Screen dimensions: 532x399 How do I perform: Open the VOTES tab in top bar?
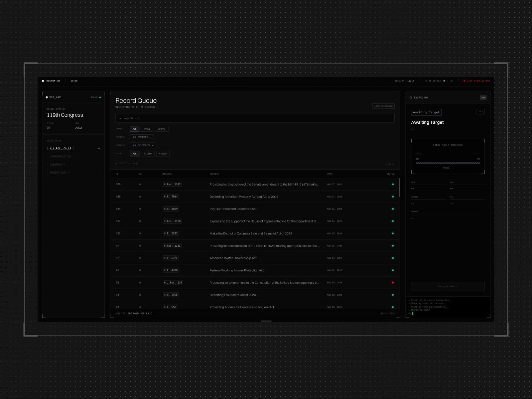(74, 81)
